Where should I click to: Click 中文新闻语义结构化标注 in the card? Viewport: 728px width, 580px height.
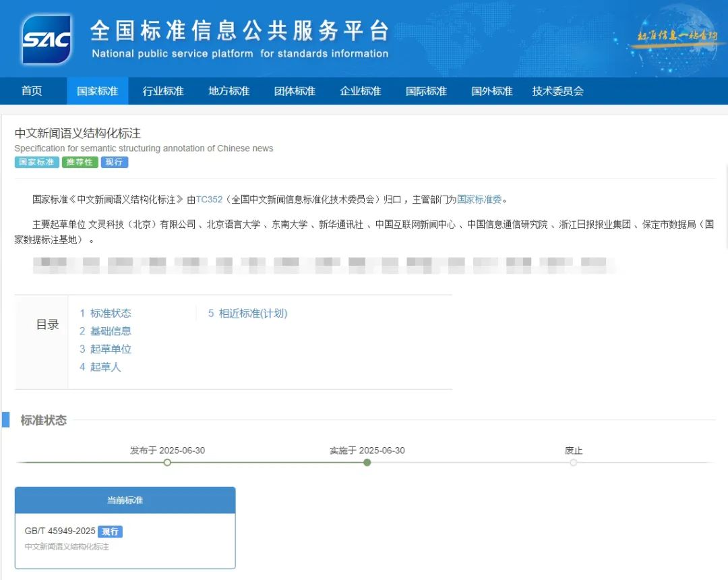coord(67,546)
